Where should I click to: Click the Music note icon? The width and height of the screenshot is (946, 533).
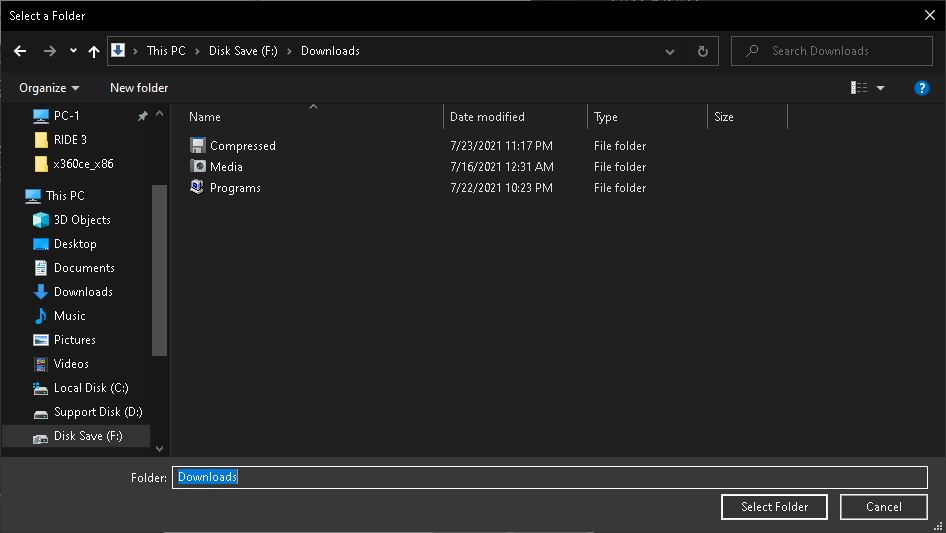point(40,316)
